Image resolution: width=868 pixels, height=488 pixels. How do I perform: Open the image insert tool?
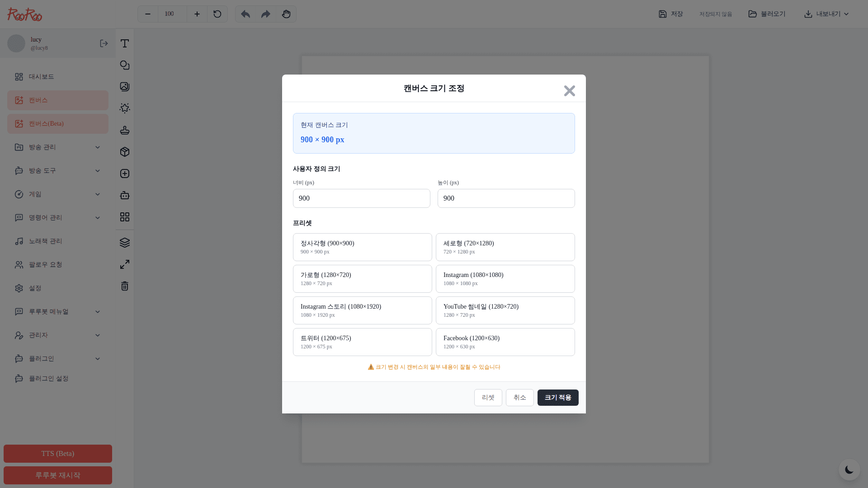click(125, 87)
